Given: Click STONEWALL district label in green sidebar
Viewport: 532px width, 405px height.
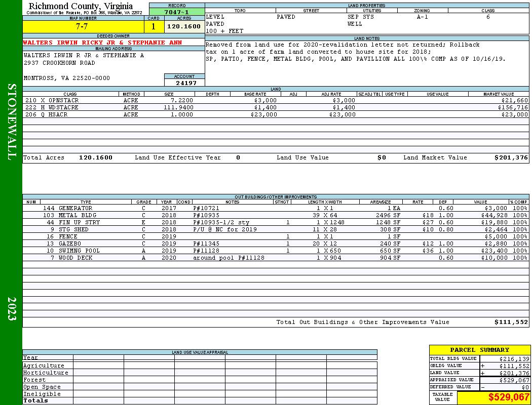Looking at the screenshot, I should point(12,122).
